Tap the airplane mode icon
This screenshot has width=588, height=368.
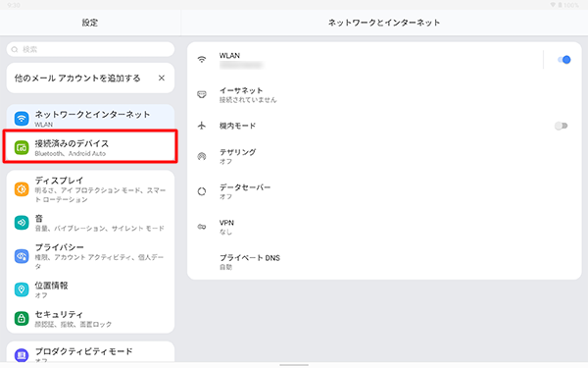click(202, 126)
